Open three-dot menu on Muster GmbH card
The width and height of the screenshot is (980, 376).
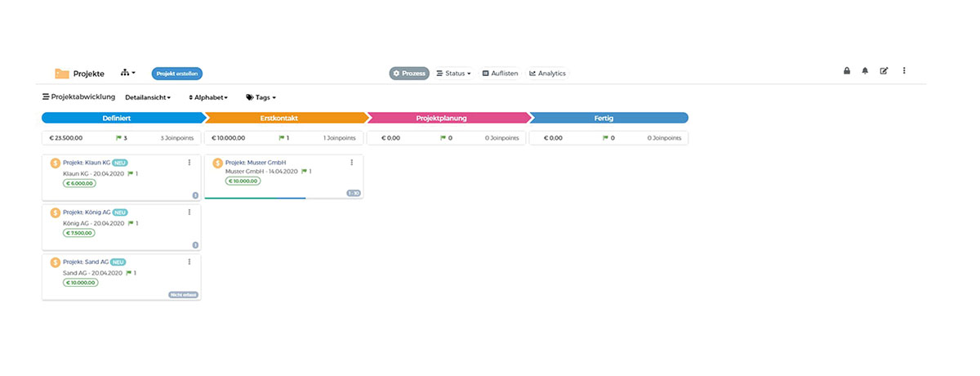pos(352,163)
